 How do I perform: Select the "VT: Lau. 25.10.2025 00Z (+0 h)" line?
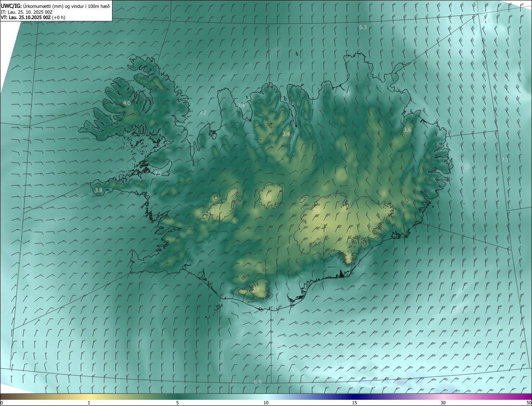click(33, 17)
